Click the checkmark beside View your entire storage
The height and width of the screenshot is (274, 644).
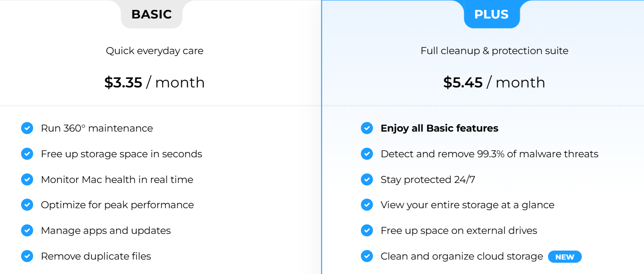pyautogui.click(x=367, y=205)
